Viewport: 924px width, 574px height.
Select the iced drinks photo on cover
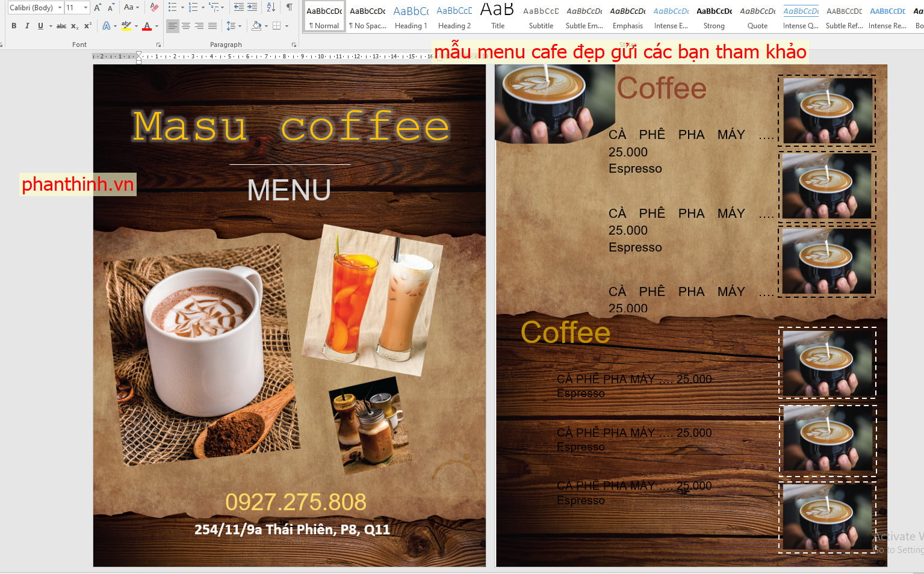tap(373, 299)
